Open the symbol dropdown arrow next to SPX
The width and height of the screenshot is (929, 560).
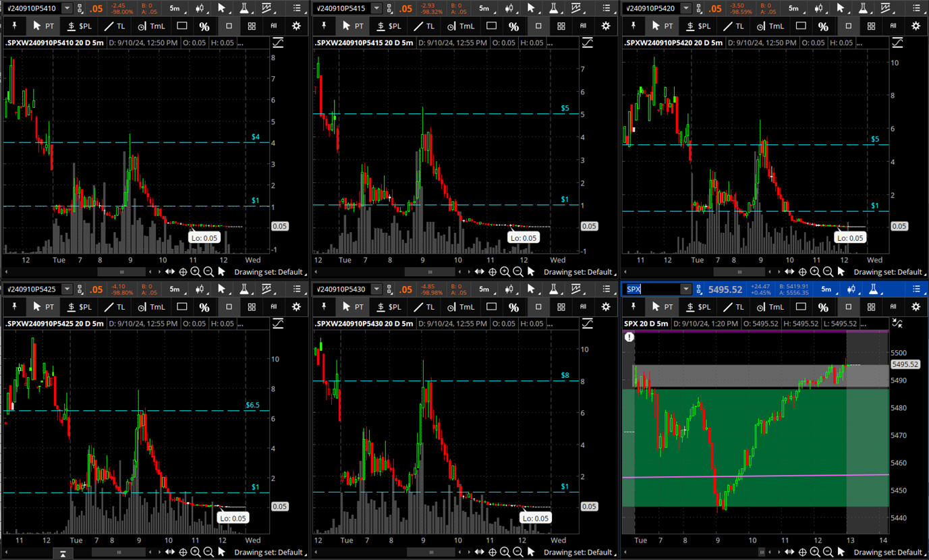(x=685, y=289)
